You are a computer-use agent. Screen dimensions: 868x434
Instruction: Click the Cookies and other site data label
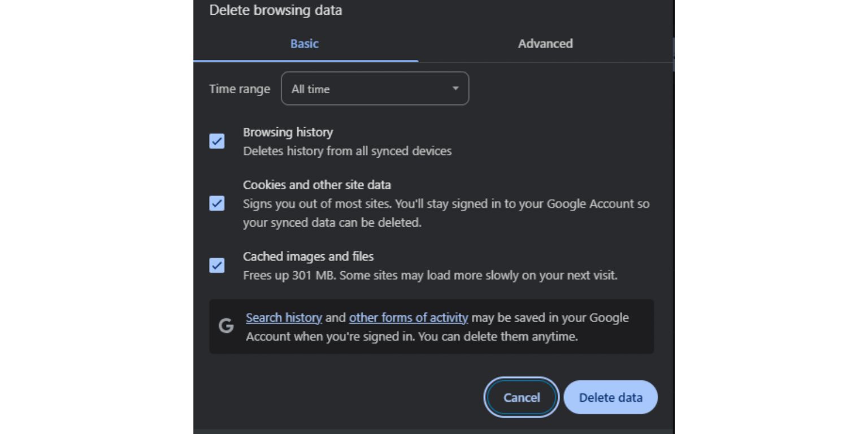(x=317, y=185)
